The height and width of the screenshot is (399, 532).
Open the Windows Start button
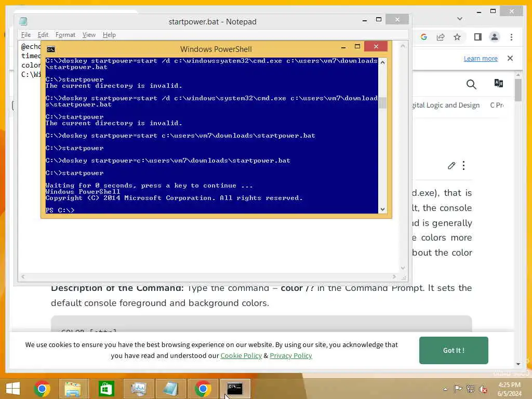tap(13, 389)
